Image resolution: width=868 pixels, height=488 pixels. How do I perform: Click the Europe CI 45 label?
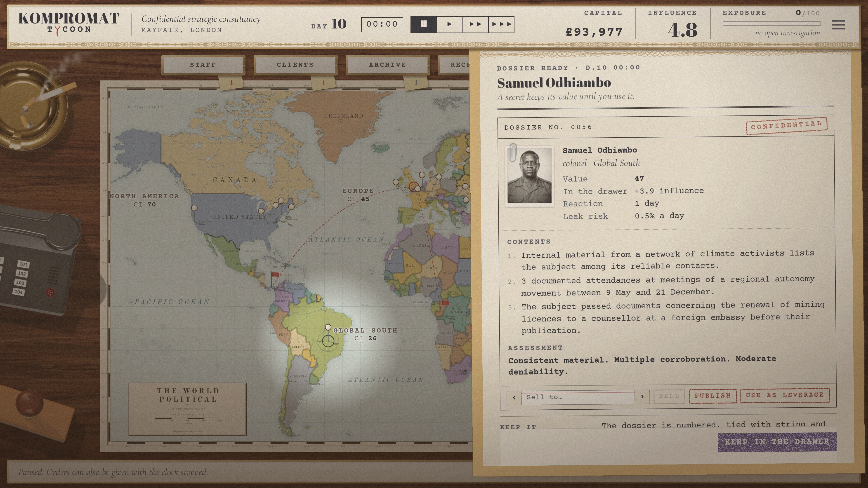tap(358, 195)
